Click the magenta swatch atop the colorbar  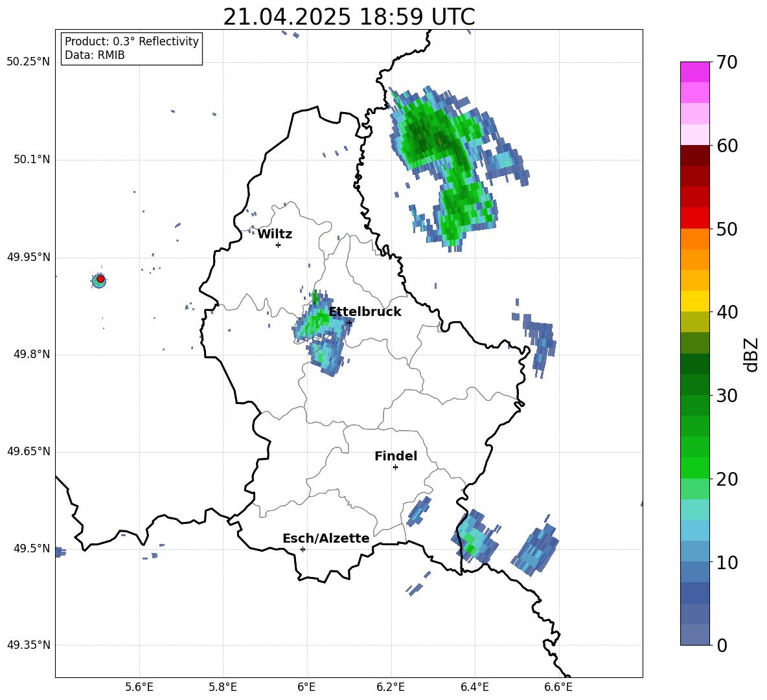(x=695, y=73)
